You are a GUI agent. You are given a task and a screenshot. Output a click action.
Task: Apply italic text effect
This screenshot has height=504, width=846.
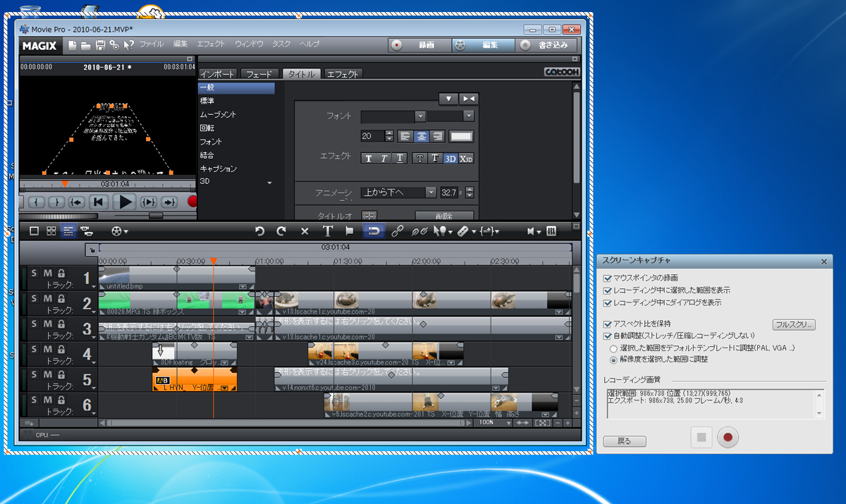click(x=384, y=159)
